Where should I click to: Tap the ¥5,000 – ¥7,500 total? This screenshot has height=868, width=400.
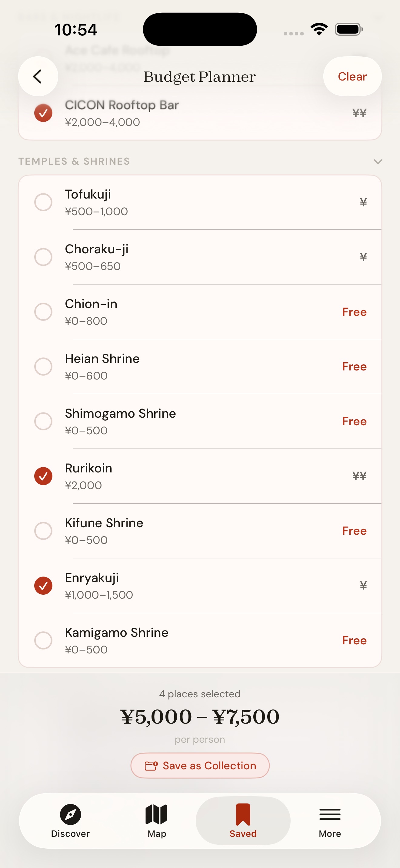point(200,716)
